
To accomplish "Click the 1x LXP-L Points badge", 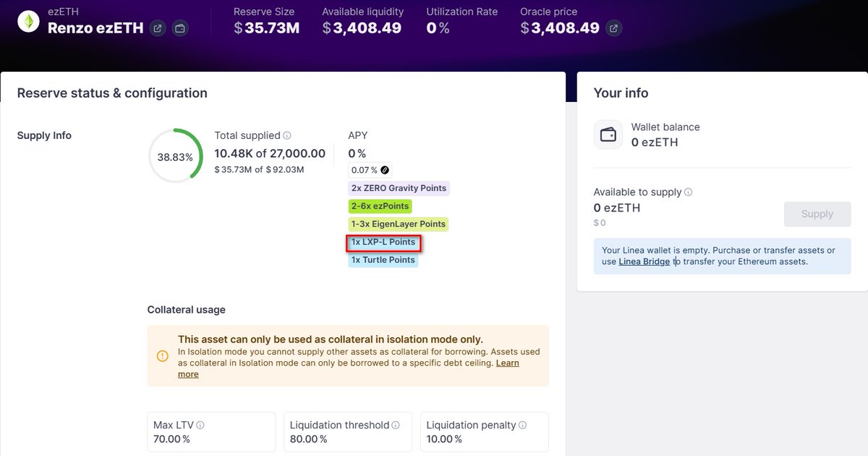I will click(x=383, y=242).
